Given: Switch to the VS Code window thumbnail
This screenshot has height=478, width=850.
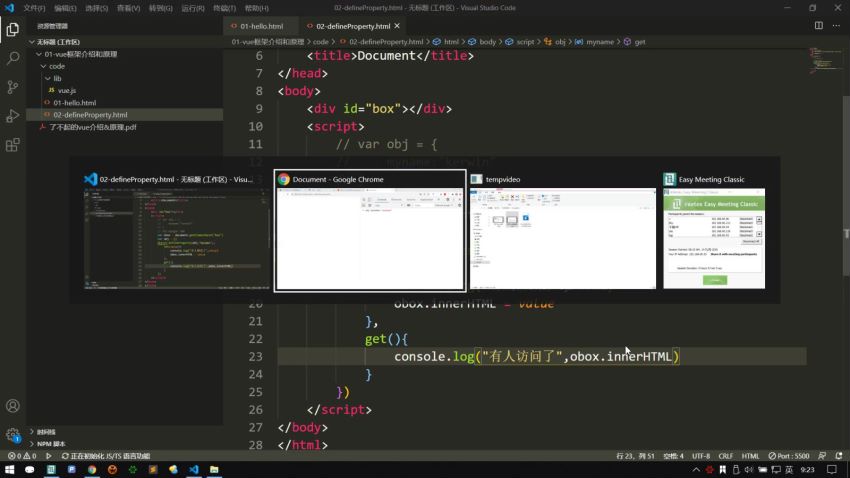Looking at the screenshot, I should click(177, 231).
